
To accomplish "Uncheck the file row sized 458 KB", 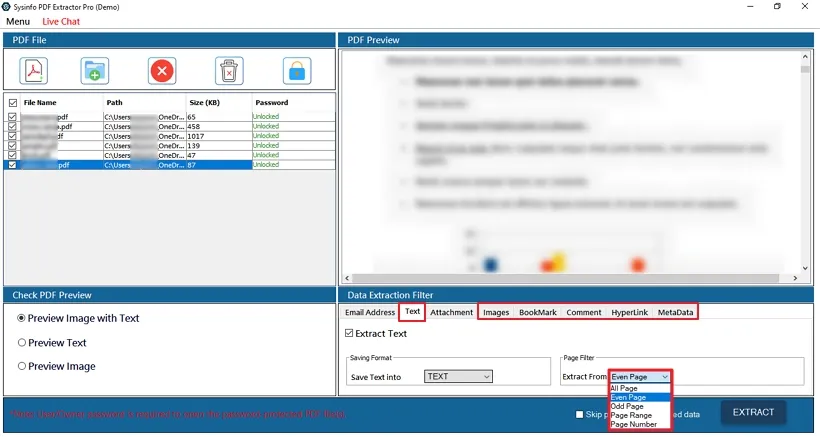I will tap(13, 126).
